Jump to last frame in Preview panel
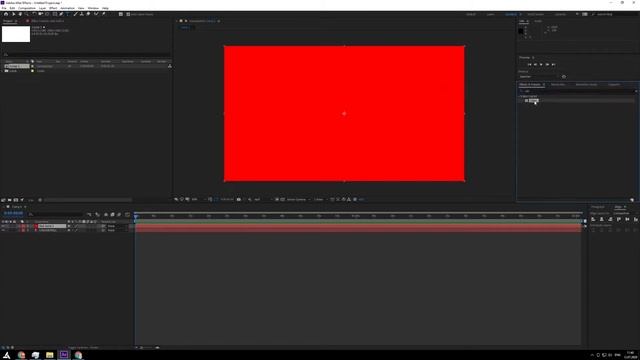This screenshot has width=640, height=360. 553,64
